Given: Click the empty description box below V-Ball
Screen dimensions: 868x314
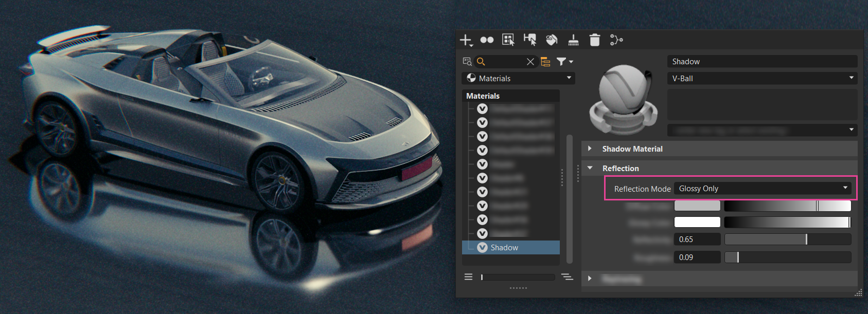Looking at the screenshot, I should 762,105.
